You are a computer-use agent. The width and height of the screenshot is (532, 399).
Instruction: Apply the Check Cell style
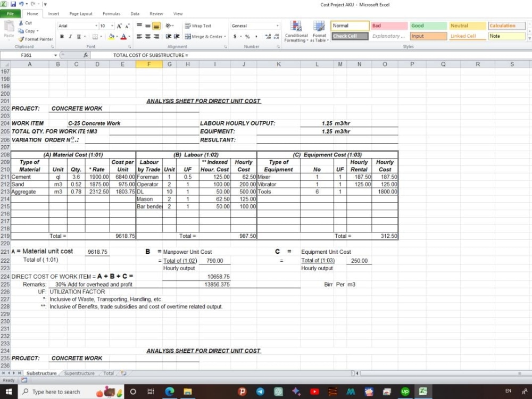tap(350, 36)
